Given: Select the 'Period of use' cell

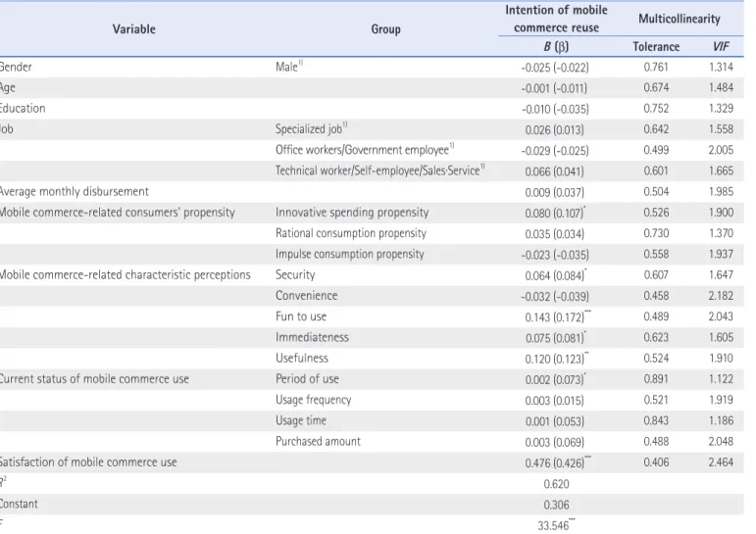Looking at the screenshot, I should tap(307, 379).
